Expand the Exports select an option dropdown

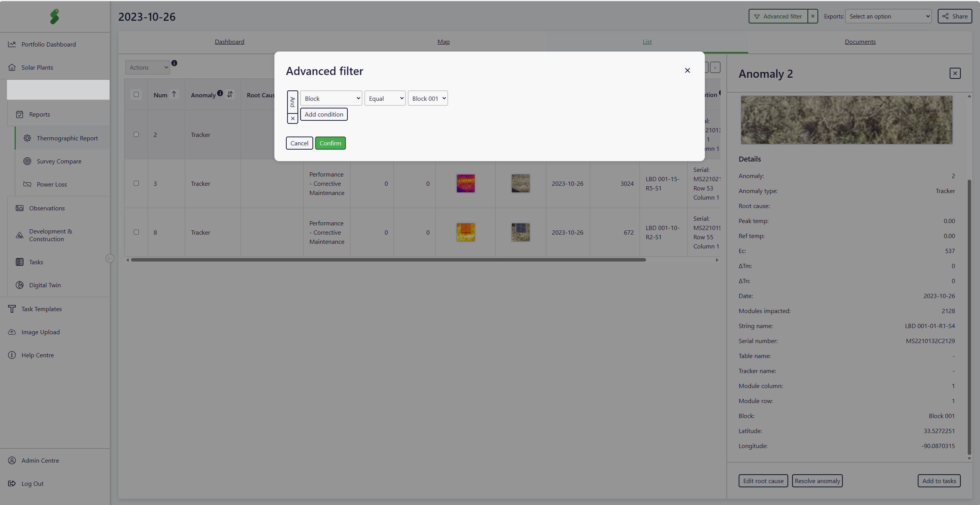(888, 16)
